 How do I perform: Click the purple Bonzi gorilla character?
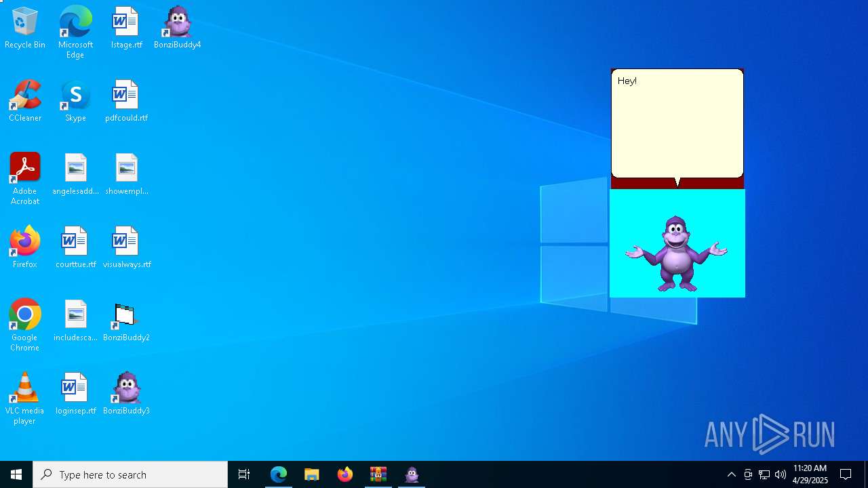click(676, 253)
